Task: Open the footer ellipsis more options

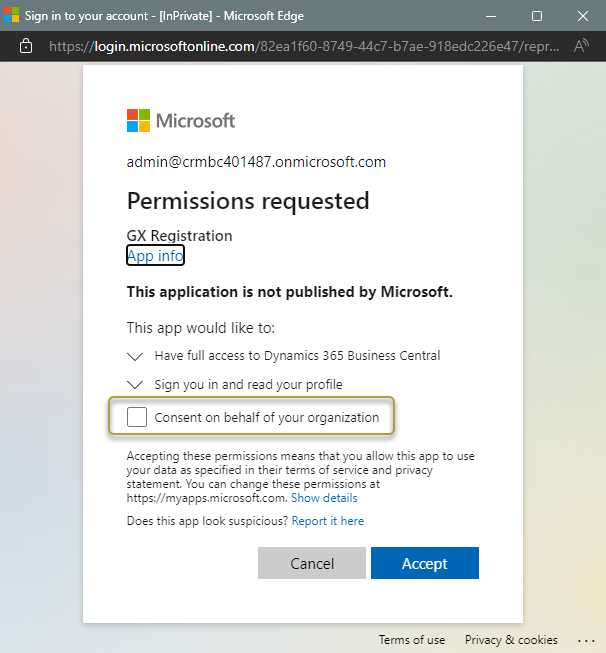Action: tap(586, 640)
